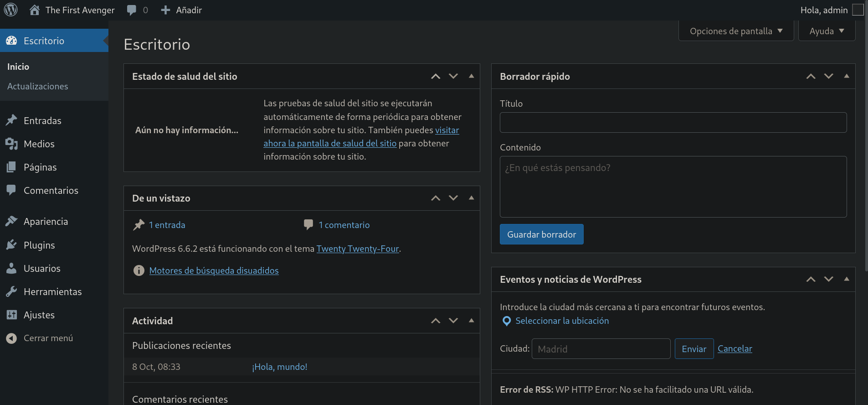Viewport: 868px width, 405px height.
Task: Open the ¡Hola, mundo! post link
Action: (x=280, y=367)
